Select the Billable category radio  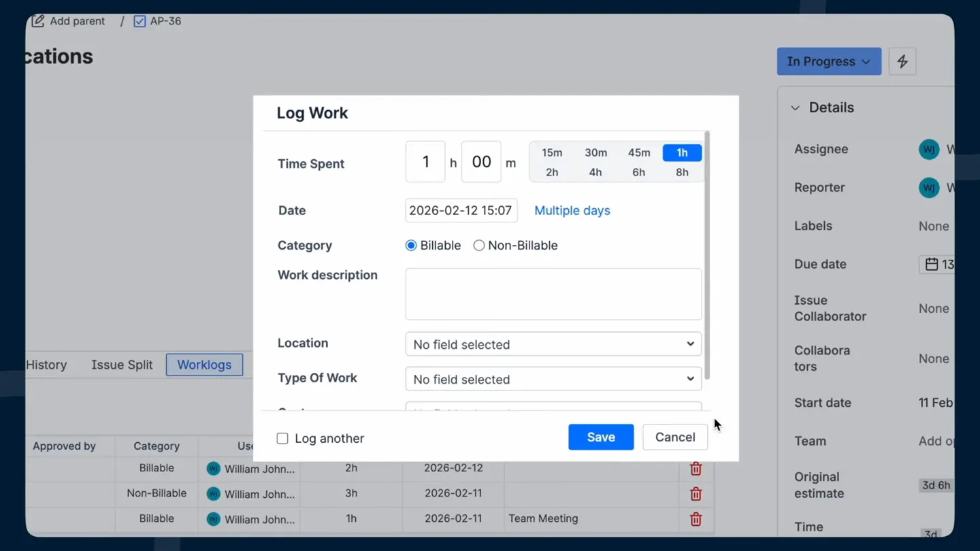411,246
